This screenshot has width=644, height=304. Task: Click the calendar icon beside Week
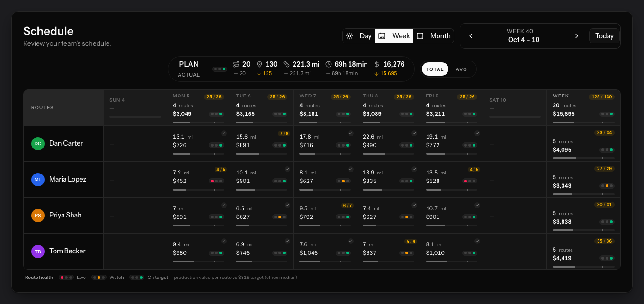tap(382, 36)
